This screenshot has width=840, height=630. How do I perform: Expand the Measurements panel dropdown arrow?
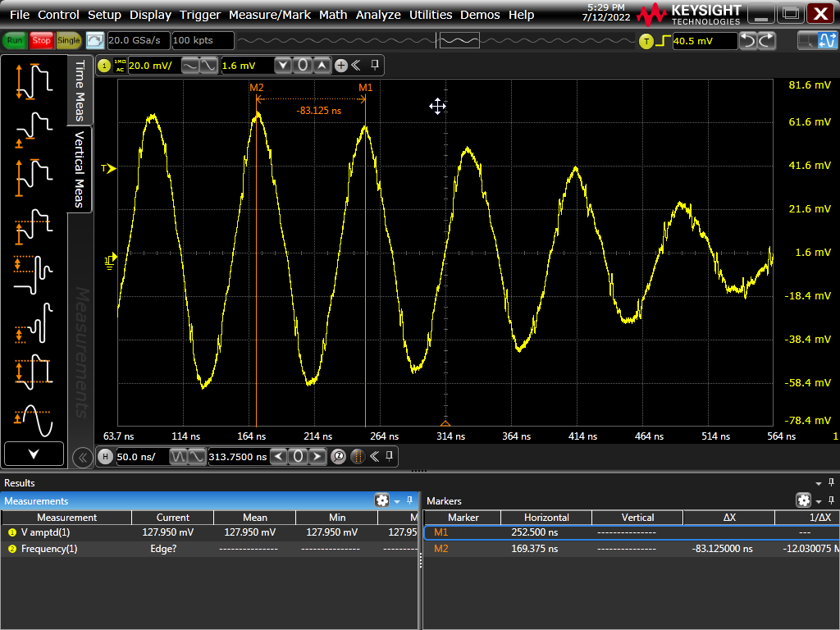click(397, 501)
